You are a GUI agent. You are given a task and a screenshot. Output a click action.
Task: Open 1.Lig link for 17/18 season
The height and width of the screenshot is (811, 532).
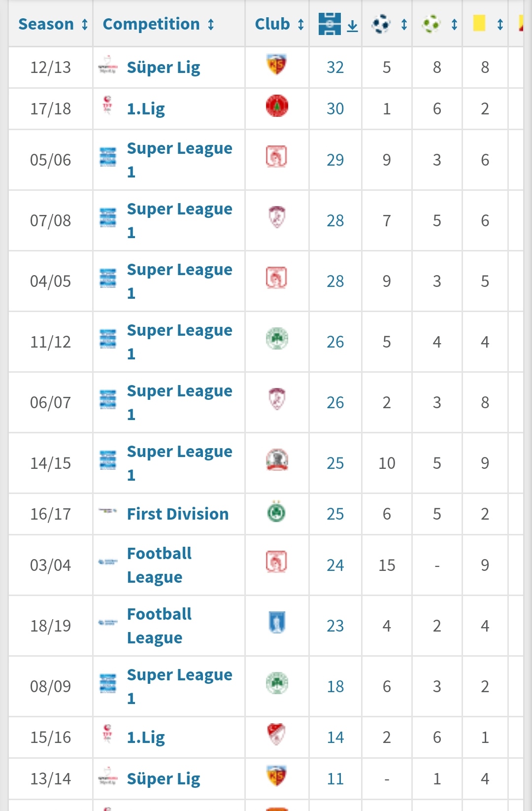pos(146,109)
